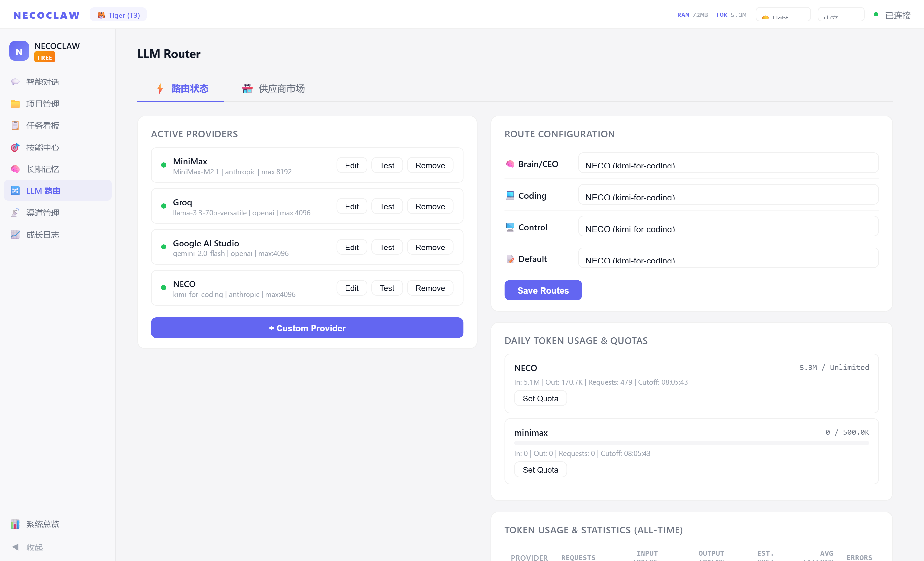
Task: Open the 技能中心 target icon
Action: click(x=15, y=148)
